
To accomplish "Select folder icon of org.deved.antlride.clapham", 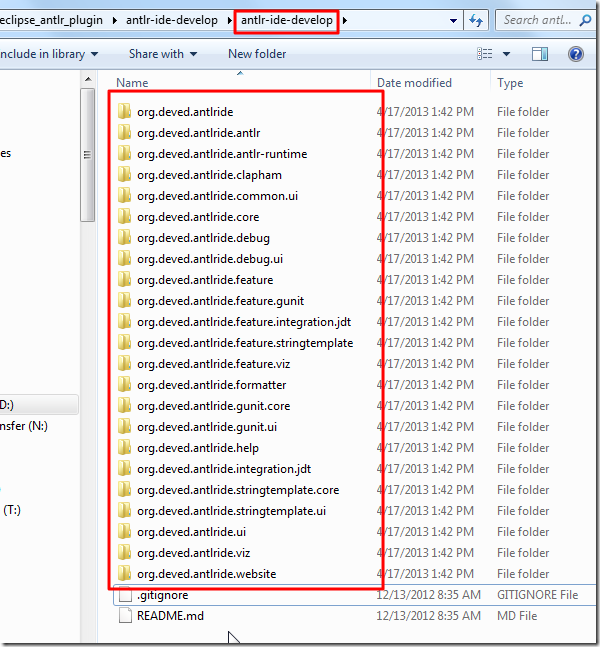I will pyautogui.click(x=124, y=175).
